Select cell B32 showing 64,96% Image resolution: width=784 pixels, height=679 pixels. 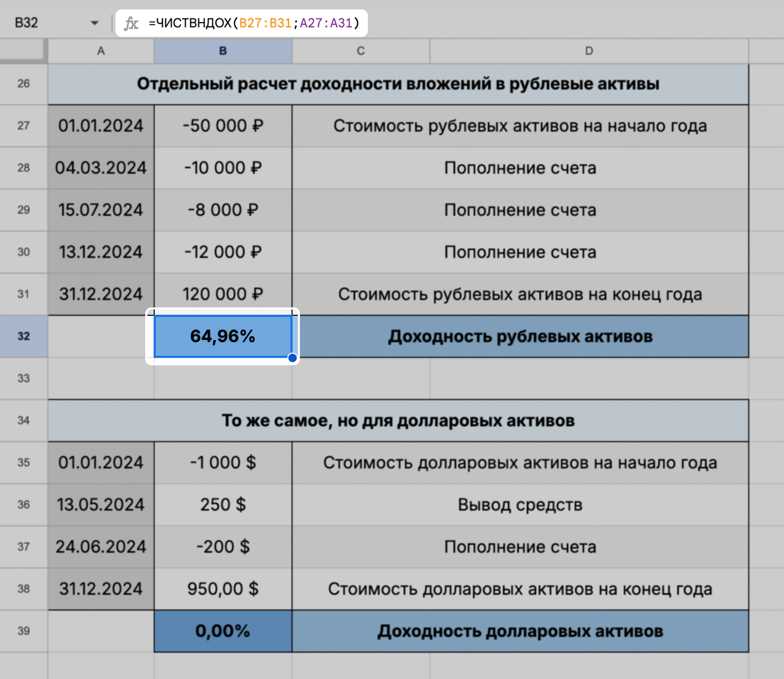(x=223, y=336)
